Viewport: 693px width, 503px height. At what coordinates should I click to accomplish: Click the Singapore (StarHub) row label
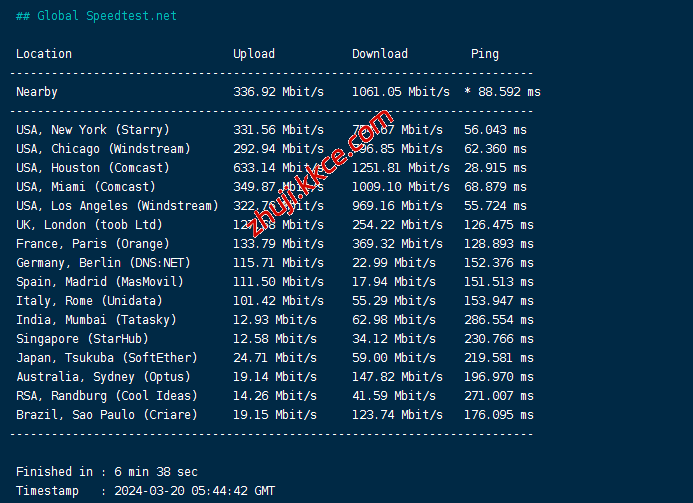pyautogui.click(x=75, y=339)
